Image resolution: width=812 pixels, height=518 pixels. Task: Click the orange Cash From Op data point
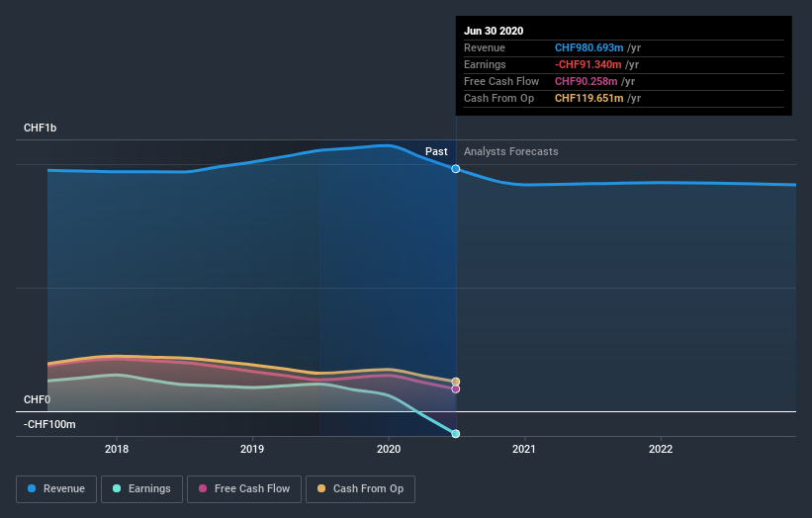pos(456,382)
